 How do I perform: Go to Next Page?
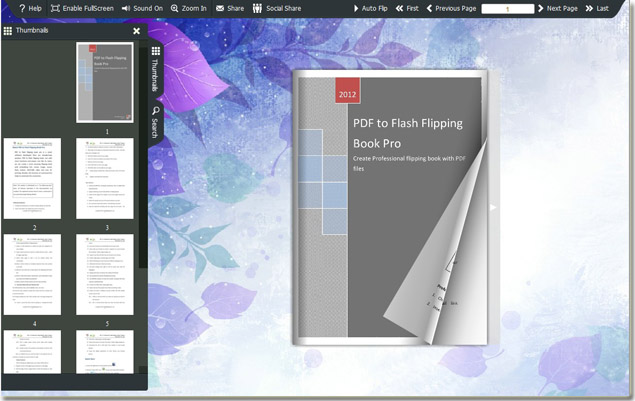(x=558, y=8)
